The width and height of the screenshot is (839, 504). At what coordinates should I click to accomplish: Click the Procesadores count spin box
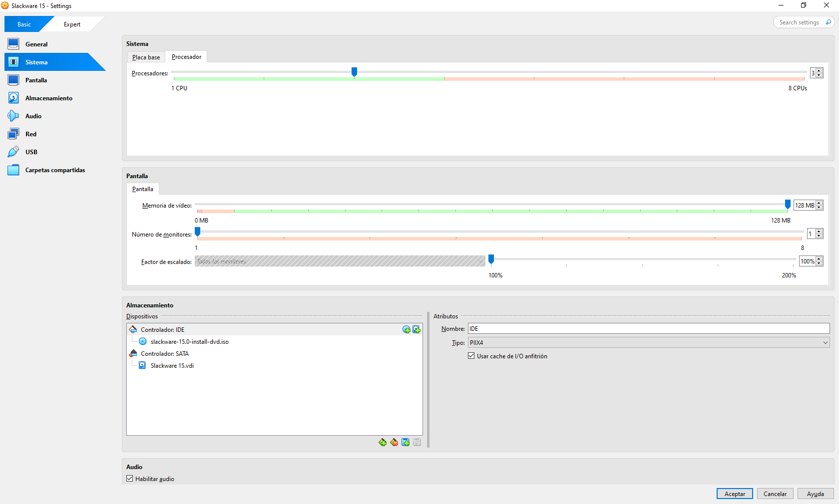(817, 73)
